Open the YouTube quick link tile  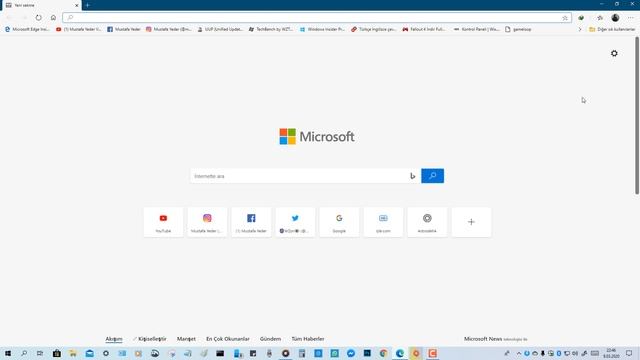pyautogui.click(x=163, y=222)
